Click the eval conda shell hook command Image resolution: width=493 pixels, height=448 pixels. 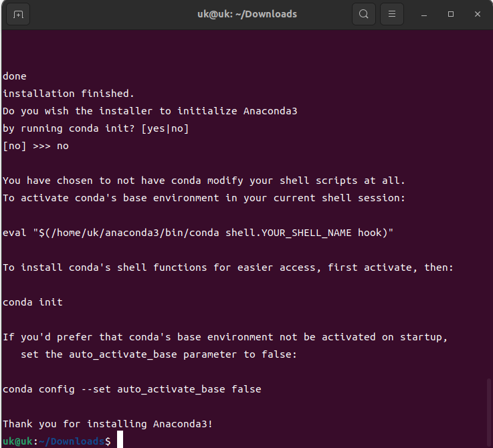[198, 233]
